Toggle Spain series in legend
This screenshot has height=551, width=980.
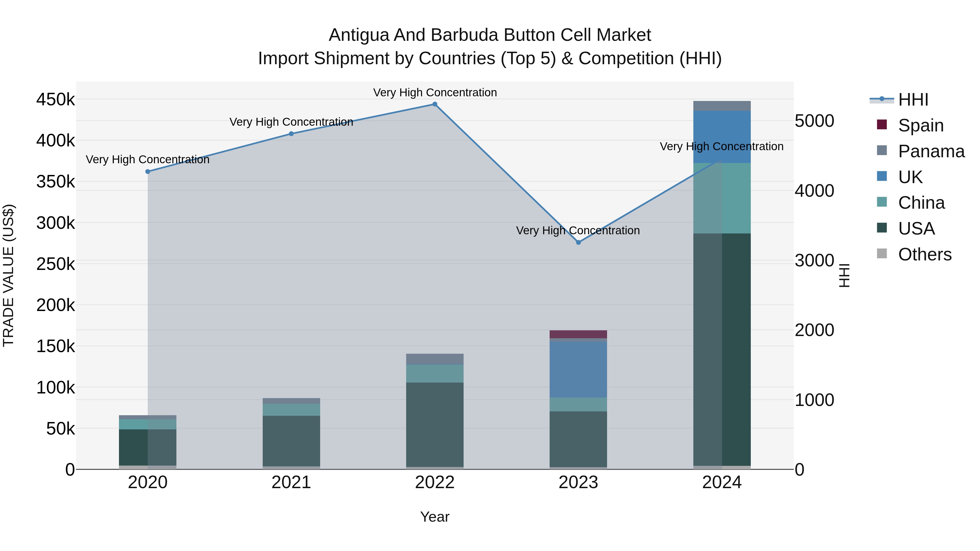point(910,125)
